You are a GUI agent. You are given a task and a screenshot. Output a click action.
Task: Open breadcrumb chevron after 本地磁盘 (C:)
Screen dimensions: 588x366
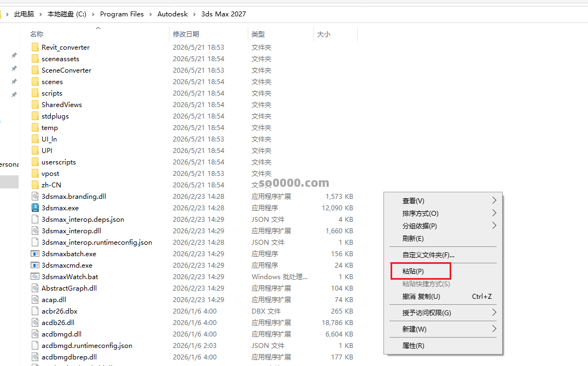click(x=93, y=14)
